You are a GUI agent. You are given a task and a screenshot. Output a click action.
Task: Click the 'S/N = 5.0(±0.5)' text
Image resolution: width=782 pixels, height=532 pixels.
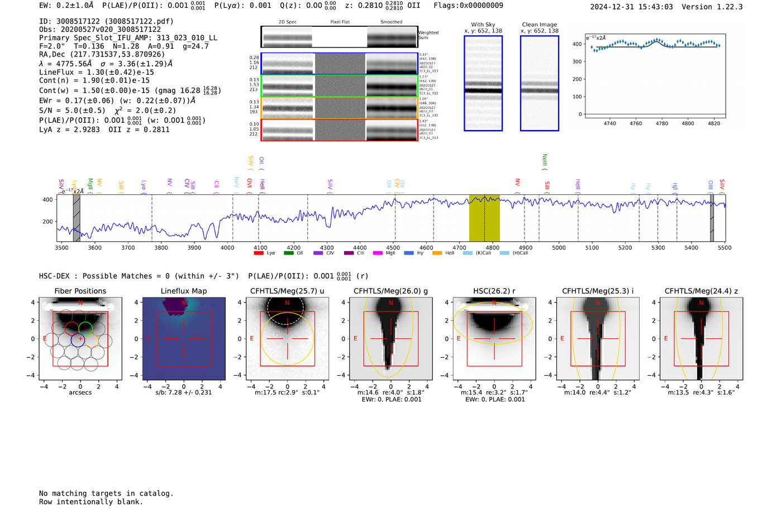coord(72,111)
